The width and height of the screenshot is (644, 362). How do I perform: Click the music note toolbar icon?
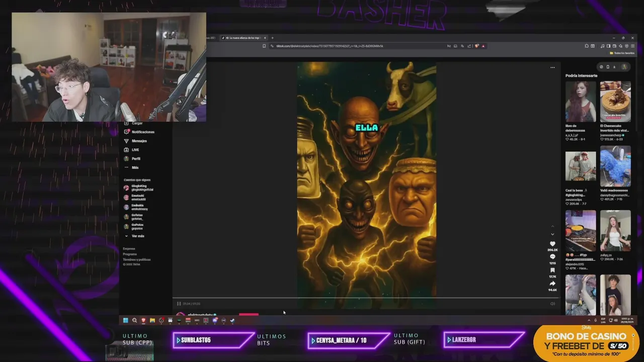(x=602, y=46)
